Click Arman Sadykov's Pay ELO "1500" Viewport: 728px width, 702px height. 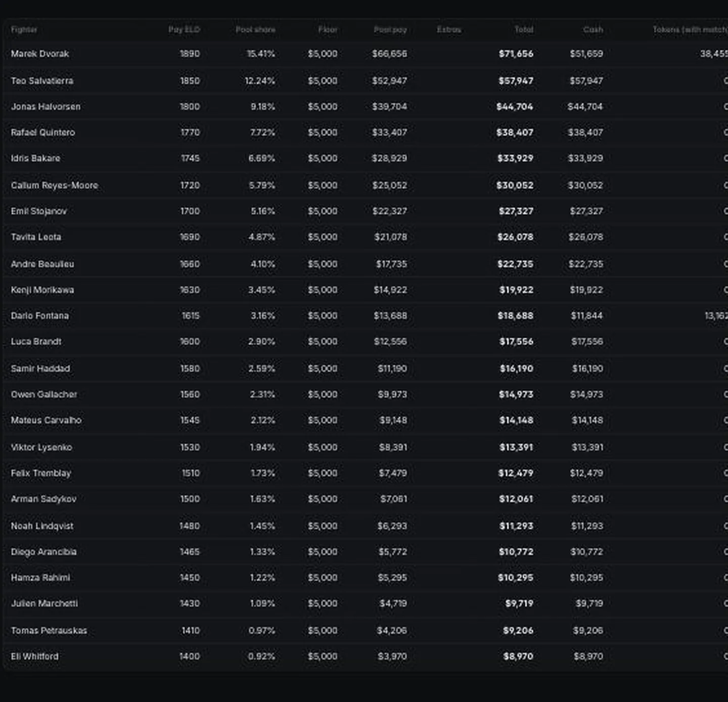[x=190, y=499]
